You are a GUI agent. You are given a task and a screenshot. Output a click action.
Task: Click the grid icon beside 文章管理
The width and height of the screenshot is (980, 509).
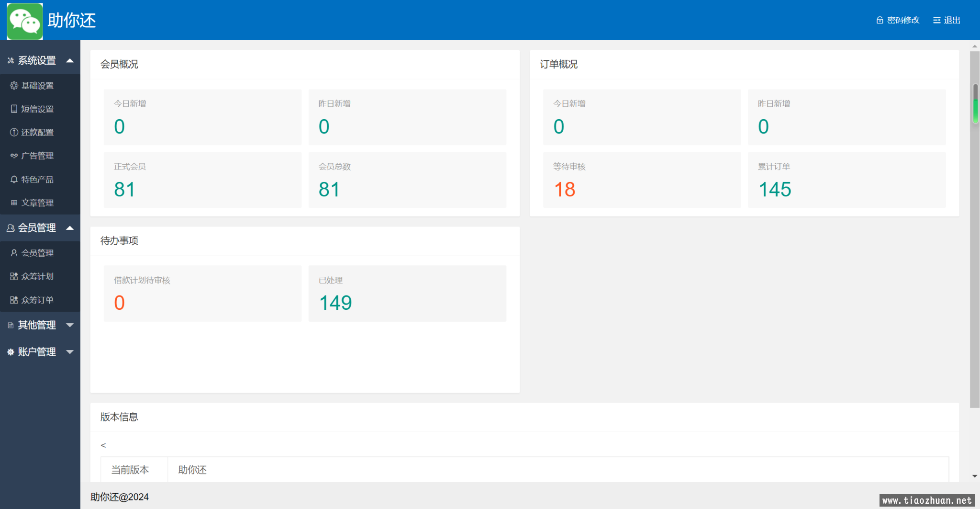click(14, 203)
